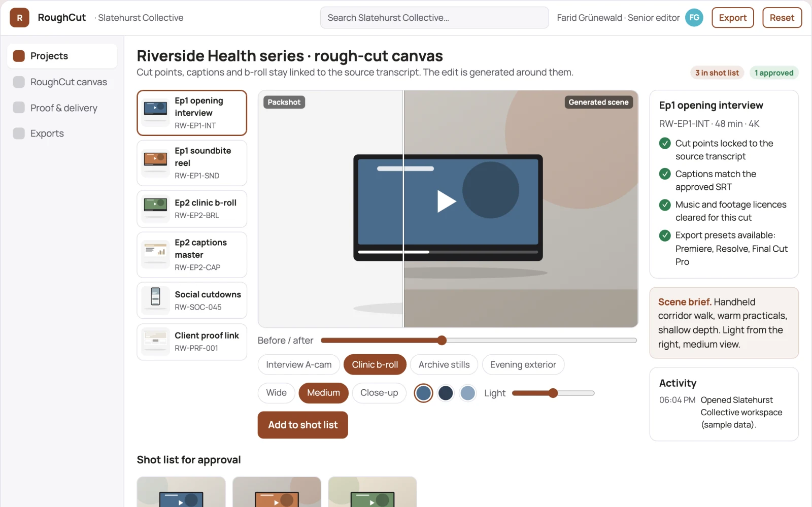
Task: Click the Reset button
Action: click(x=782, y=18)
